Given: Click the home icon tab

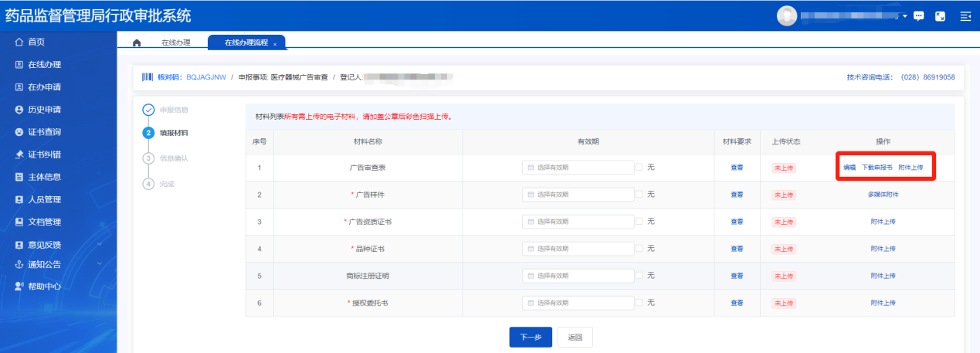Looking at the screenshot, I should tap(137, 42).
